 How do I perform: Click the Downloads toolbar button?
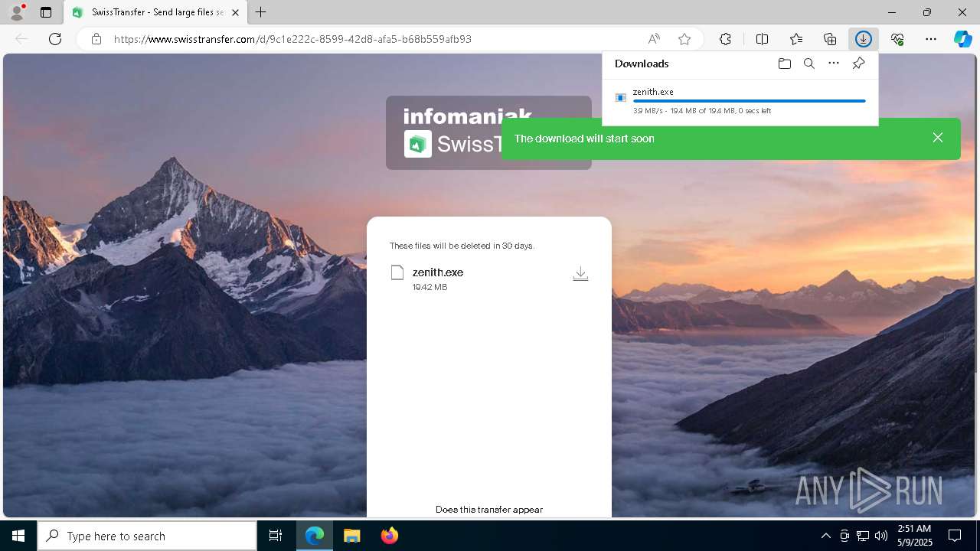pyautogui.click(x=863, y=39)
